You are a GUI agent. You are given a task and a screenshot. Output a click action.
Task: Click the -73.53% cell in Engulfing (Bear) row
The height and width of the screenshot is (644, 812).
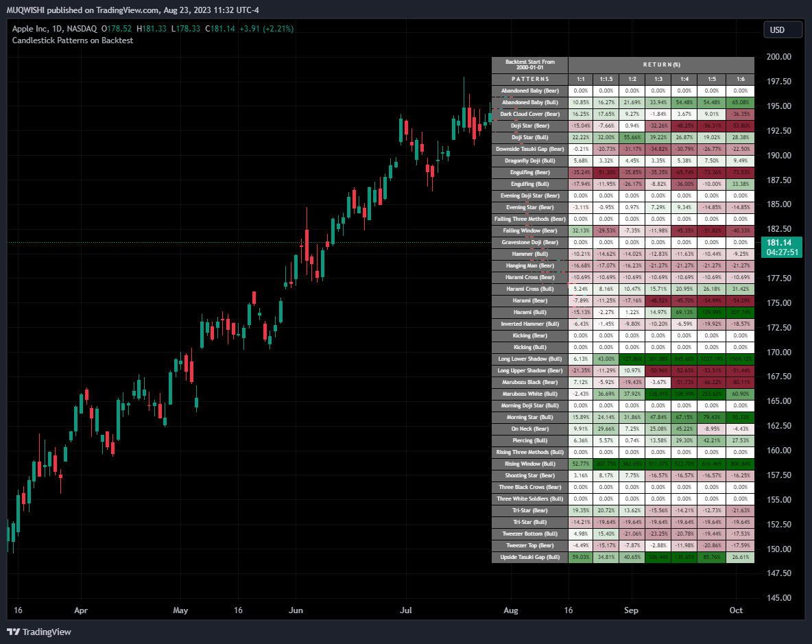[x=741, y=172]
